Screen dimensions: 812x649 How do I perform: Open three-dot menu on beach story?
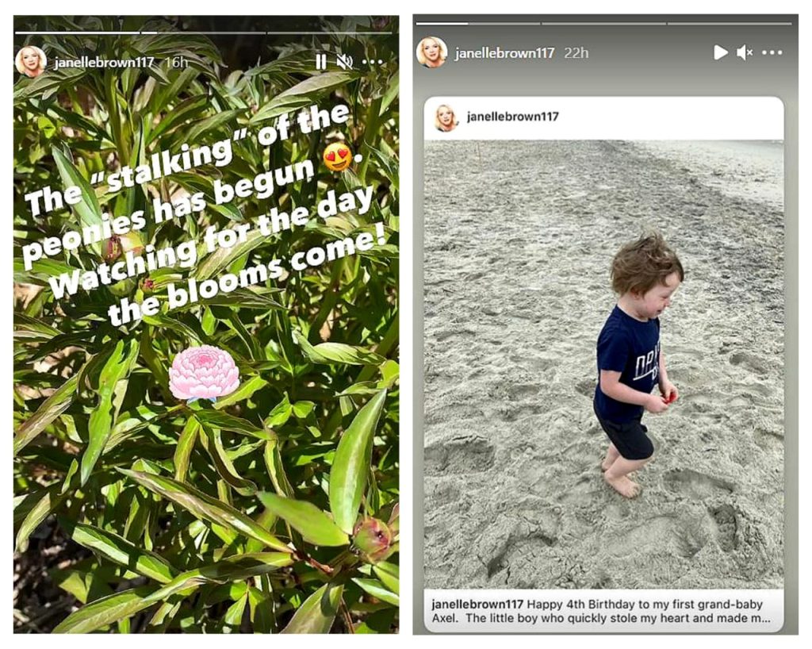(772, 52)
